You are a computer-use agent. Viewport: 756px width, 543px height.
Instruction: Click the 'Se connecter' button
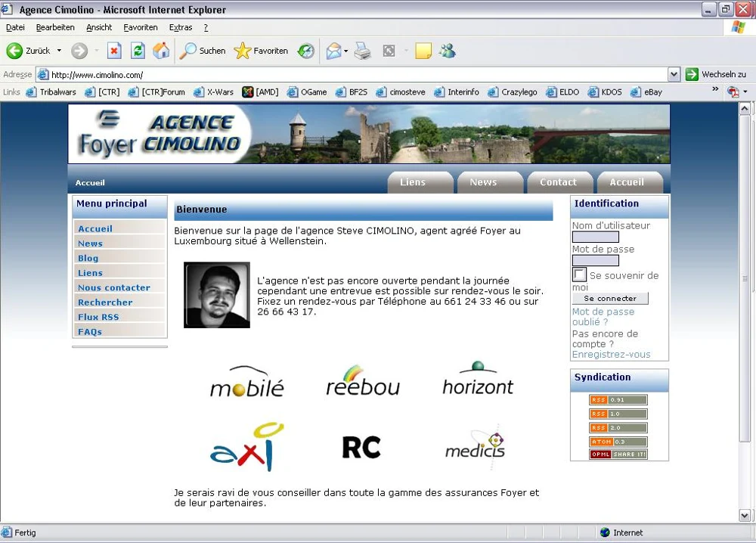pos(610,299)
